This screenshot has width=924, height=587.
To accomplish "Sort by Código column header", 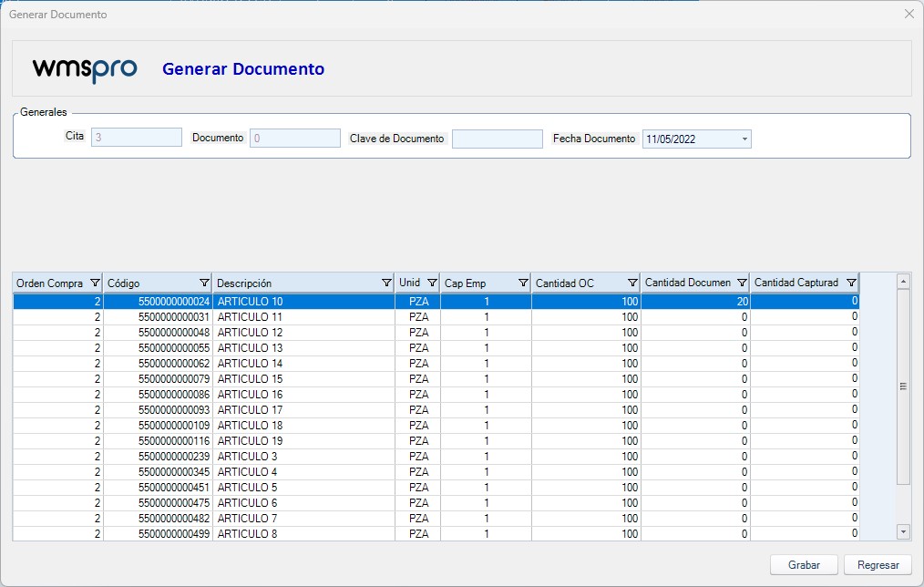I will pos(123,283).
